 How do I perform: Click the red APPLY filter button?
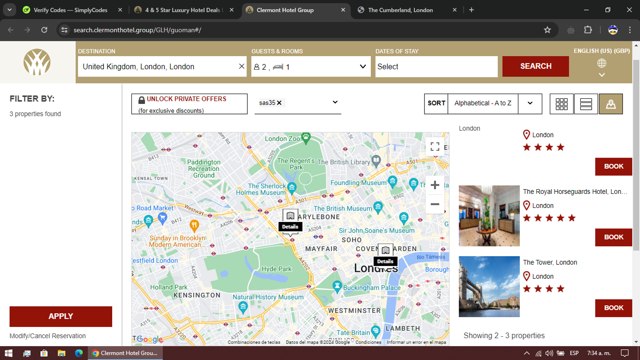click(61, 316)
